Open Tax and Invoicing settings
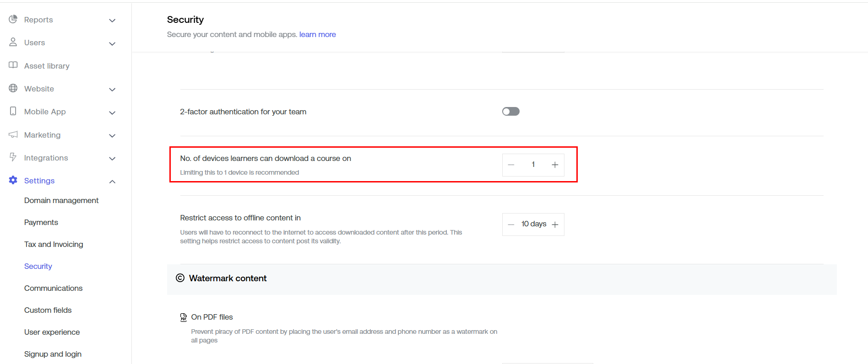The width and height of the screenshot is (868, 364). pos(54,244)
